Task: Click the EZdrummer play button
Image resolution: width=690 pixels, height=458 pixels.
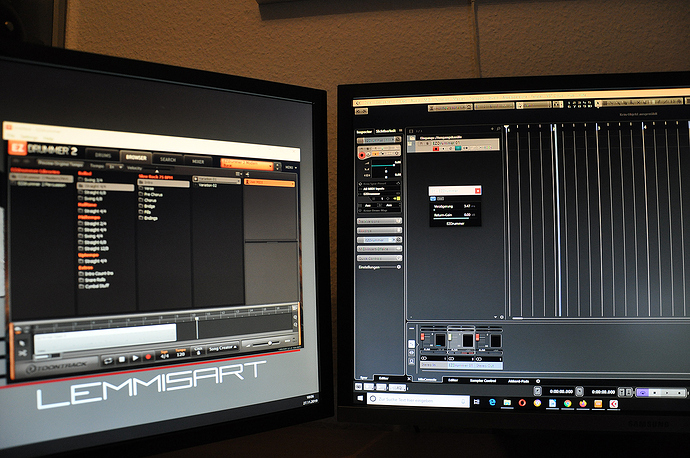Action: pyautogui.click(x=135, y=358)
